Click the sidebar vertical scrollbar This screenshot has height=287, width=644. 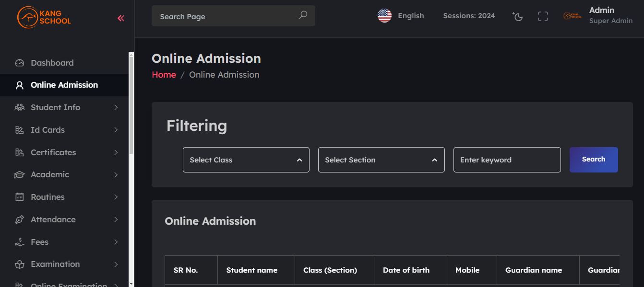(131, 105)
